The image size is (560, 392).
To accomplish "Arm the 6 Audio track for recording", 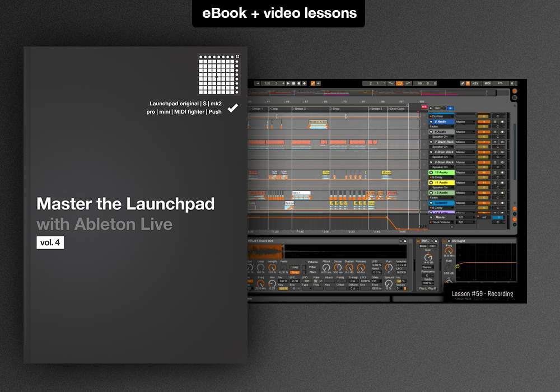I will coord(502,132).
